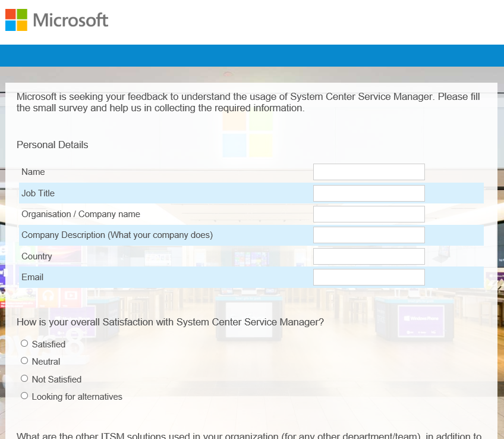The image size is (504, 439).
Task: Click the Microsoft four-square logo
Action: [x=16, y=20]
